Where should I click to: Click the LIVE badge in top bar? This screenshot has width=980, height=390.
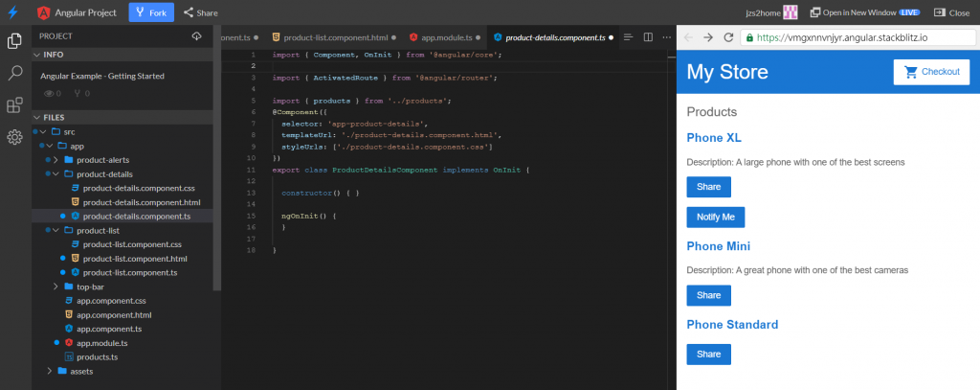click(909, 12)
